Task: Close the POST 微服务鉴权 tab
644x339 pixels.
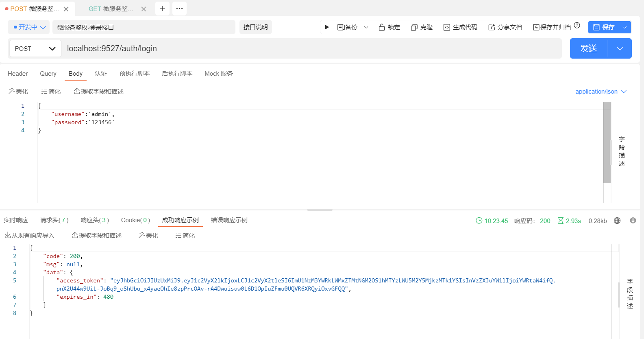Action: click(x=66, y=9)
